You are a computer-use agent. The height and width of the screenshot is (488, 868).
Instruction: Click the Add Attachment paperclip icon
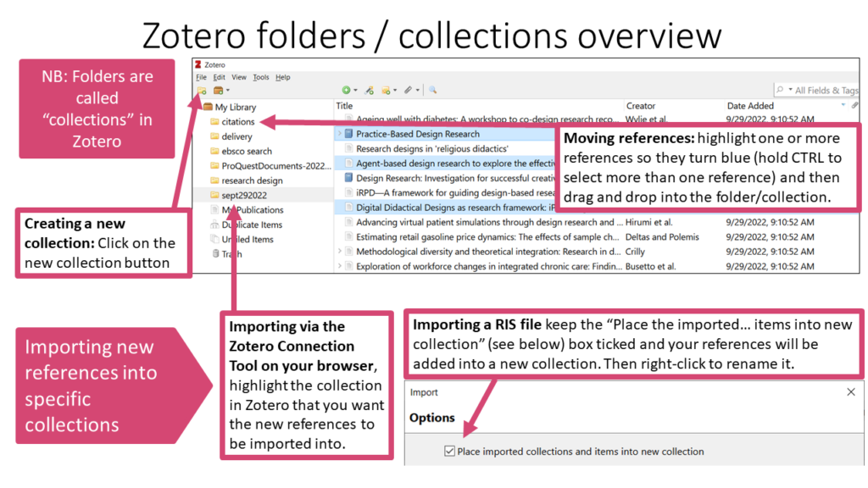409,89
